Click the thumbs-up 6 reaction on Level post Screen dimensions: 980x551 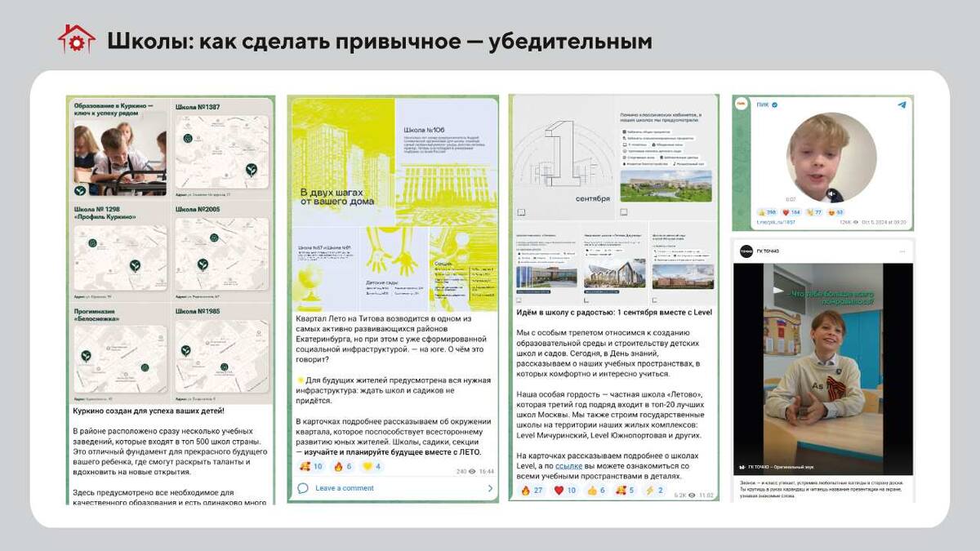pyautogui.click(x=596, y=491)
